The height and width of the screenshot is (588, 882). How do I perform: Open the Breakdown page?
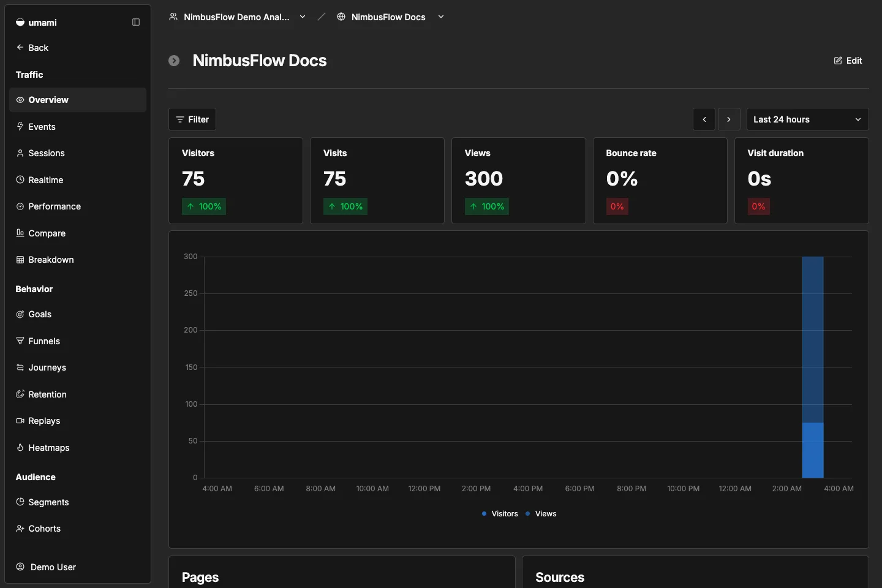[78, 260]
